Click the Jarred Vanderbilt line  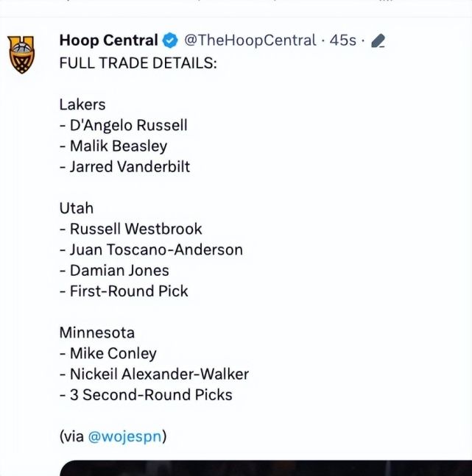124,167
